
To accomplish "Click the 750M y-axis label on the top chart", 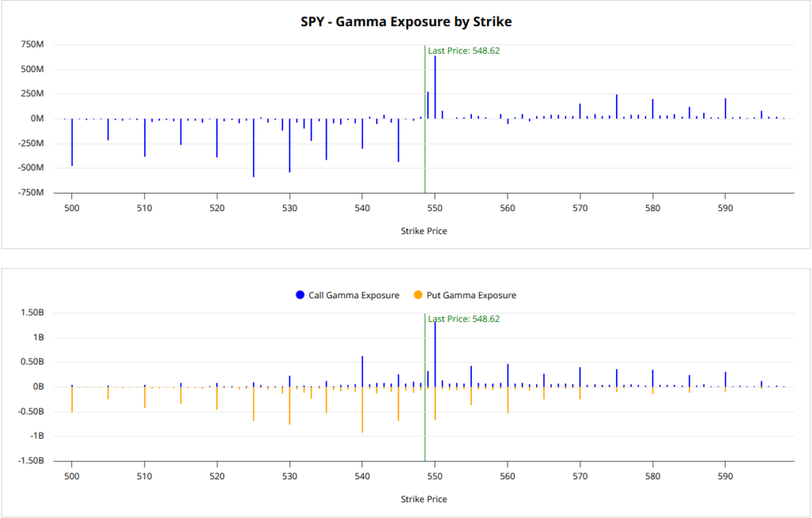I will point(32,44).
